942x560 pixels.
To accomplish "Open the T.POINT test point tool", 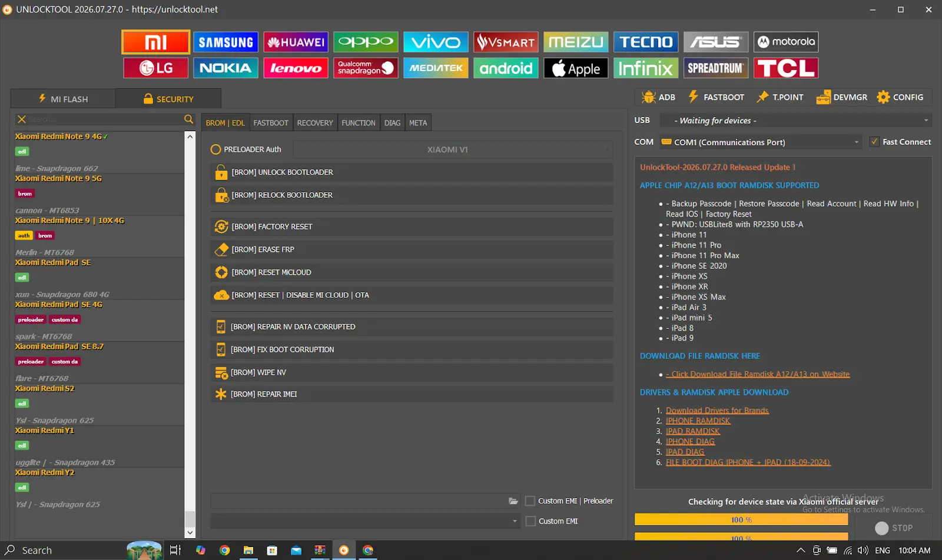I will point(780,97).
